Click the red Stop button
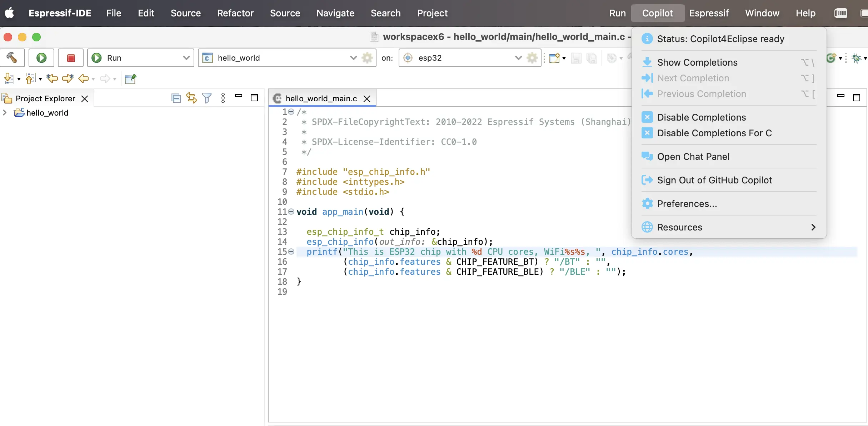This screenshot has width=868, height=426. (x=71, y=58)
